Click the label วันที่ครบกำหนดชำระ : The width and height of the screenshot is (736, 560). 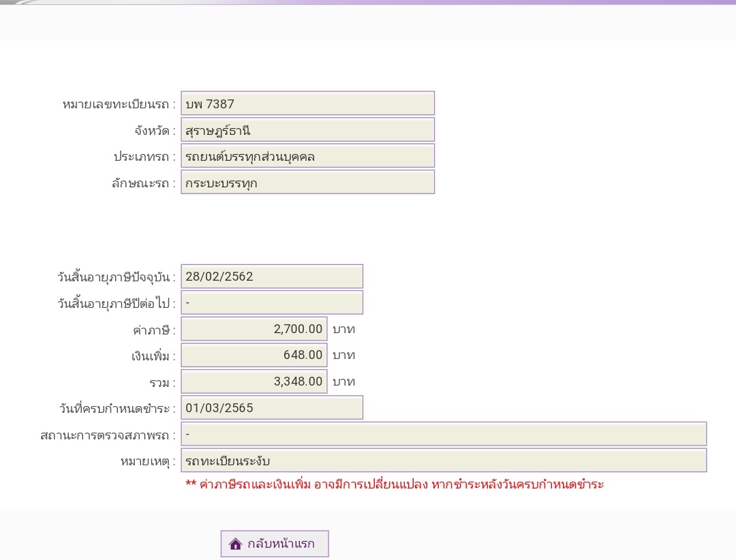coord(117,408)
